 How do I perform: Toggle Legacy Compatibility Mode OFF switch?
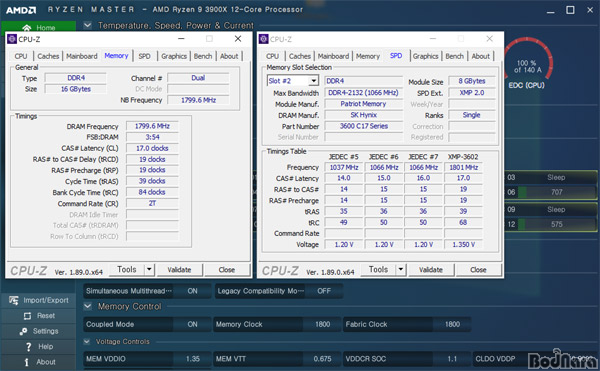(324, 291)
